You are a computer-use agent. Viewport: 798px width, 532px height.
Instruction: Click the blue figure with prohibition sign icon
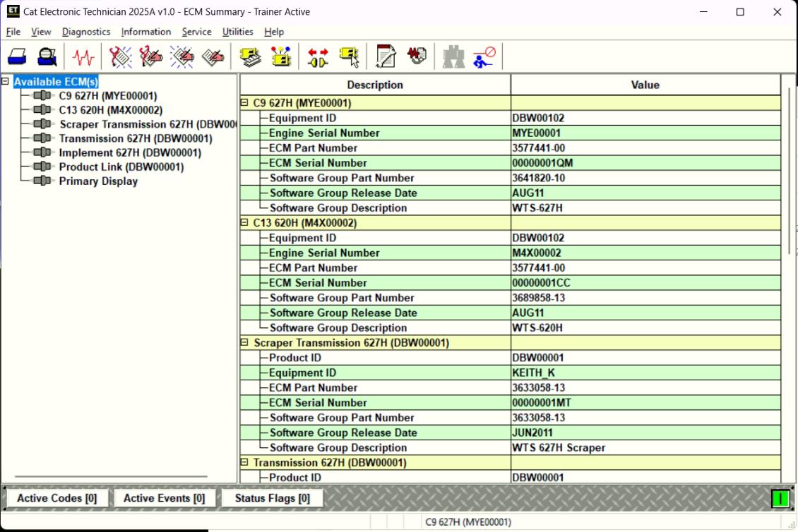point(484,56)
